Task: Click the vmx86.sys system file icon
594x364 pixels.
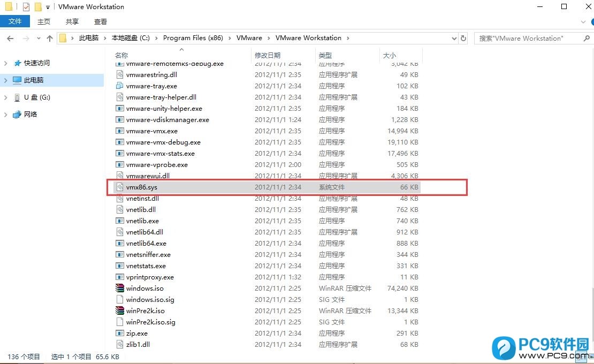Action: tap(120, 187)
